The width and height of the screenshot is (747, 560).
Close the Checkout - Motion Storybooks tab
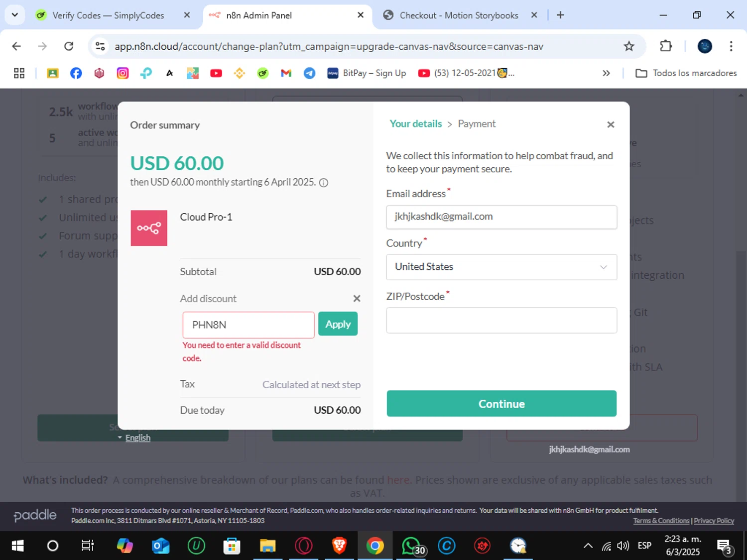point(534,15)
